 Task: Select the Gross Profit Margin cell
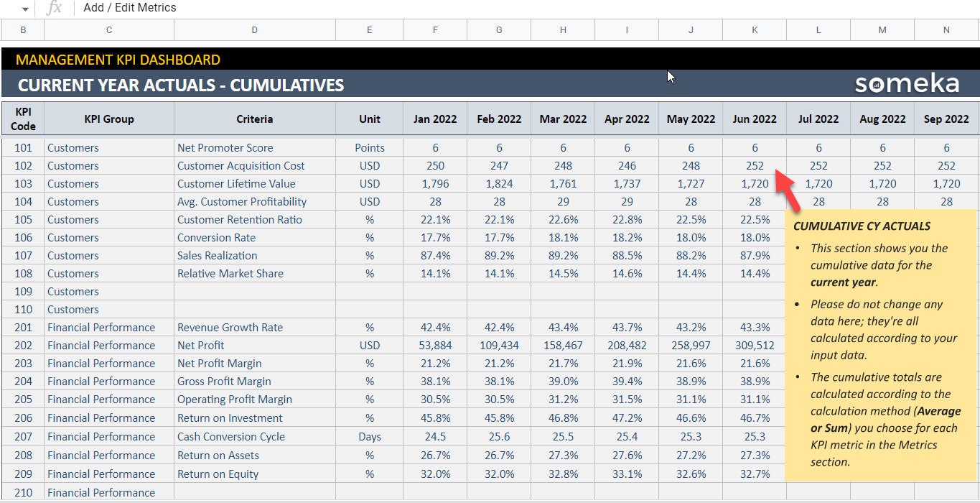(255, 381)
